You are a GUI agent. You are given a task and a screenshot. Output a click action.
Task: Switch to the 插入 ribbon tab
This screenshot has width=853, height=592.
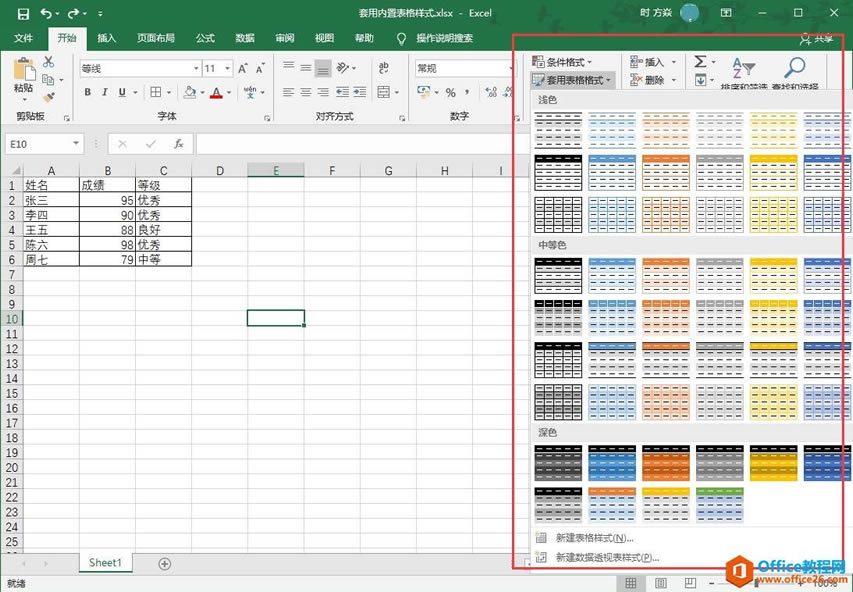click(x=106, y=38)
